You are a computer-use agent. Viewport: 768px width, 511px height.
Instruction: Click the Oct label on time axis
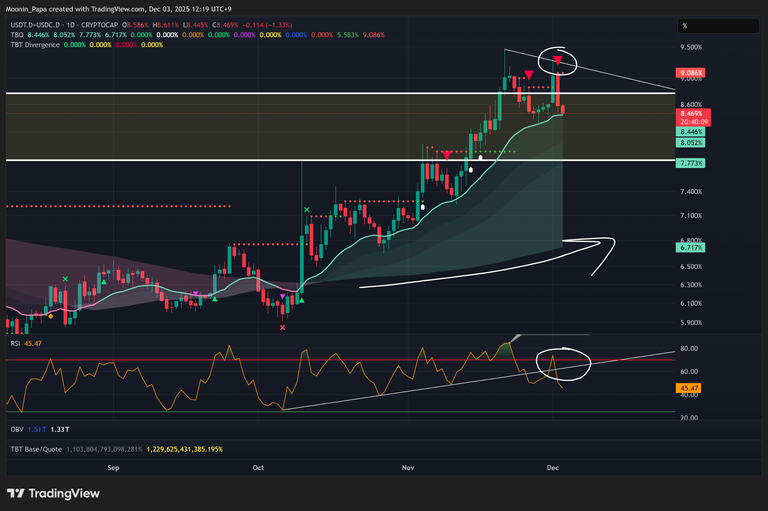coord(258,467)
